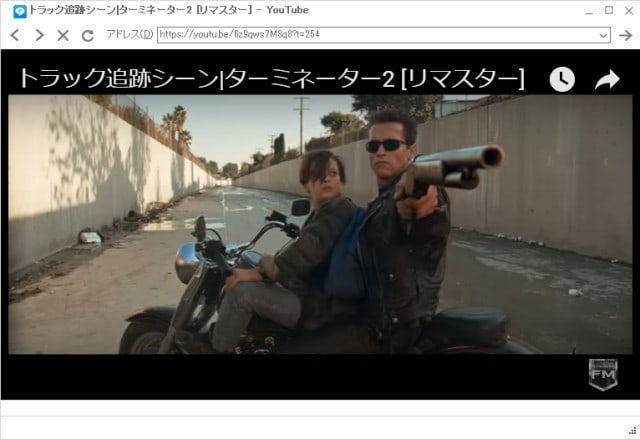
Task: Click the resize grip in window corner
Action: click(633, 430)
